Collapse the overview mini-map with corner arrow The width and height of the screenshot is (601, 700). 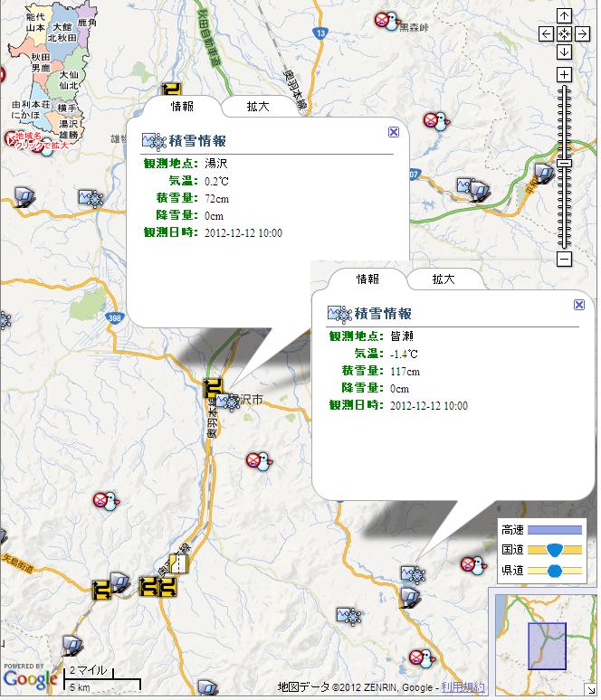click(589, 688)
